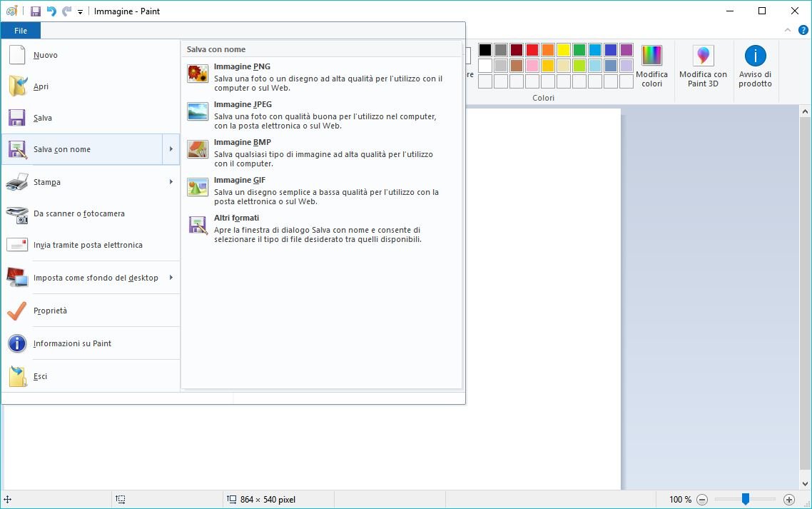Open a file via the Apri folder icon
812x509 pixels.
(18, 86)
